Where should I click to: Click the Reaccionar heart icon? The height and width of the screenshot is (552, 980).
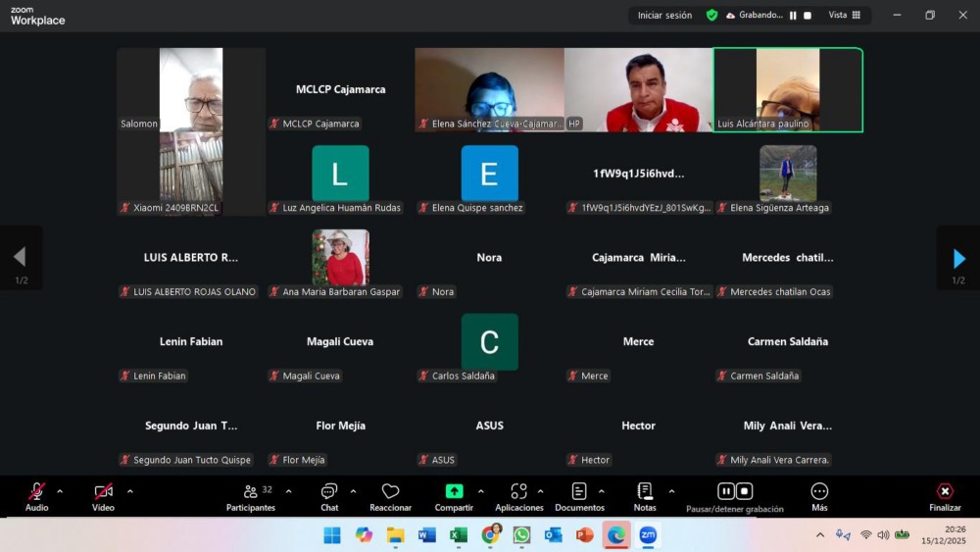pos(390,492)
